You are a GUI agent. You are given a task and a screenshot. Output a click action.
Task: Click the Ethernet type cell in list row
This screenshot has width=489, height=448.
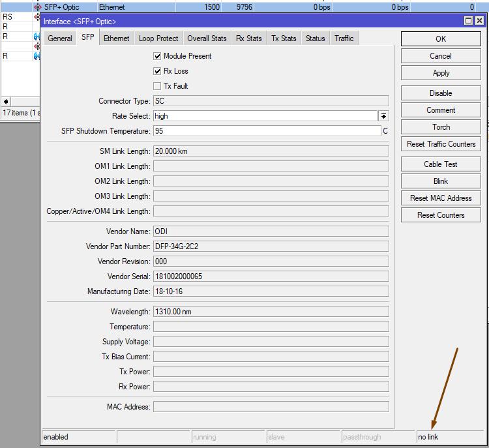click(x=137, y=7)
